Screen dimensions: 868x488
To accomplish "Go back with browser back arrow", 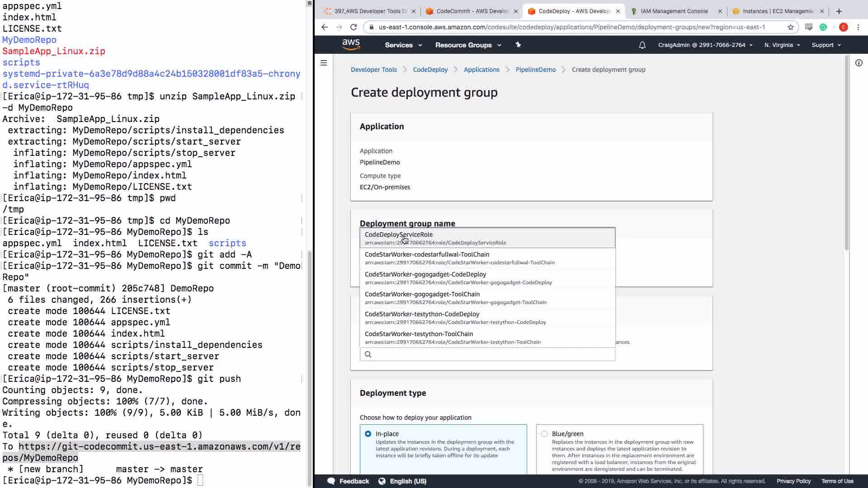I will 325,27.
